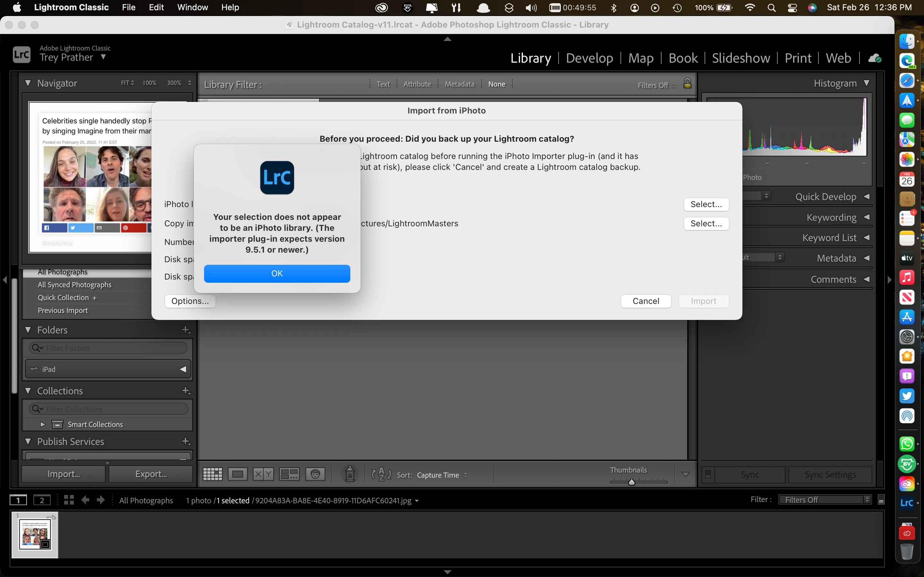Open People view face icon
Image resolution: width=924 pixels, height=577 pixels.
coord(315,474)
